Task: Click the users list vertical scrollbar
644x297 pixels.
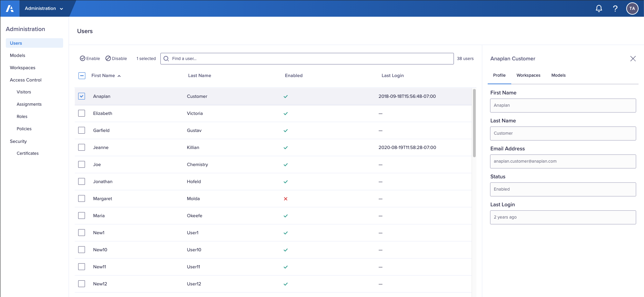Action: pyautogui.click(x=474, y=123)
